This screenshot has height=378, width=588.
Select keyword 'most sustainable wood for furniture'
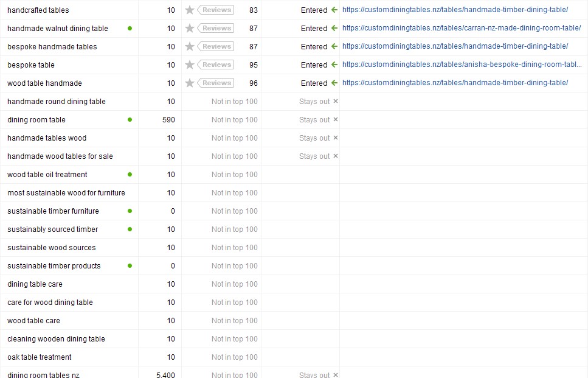click(66, 193)
